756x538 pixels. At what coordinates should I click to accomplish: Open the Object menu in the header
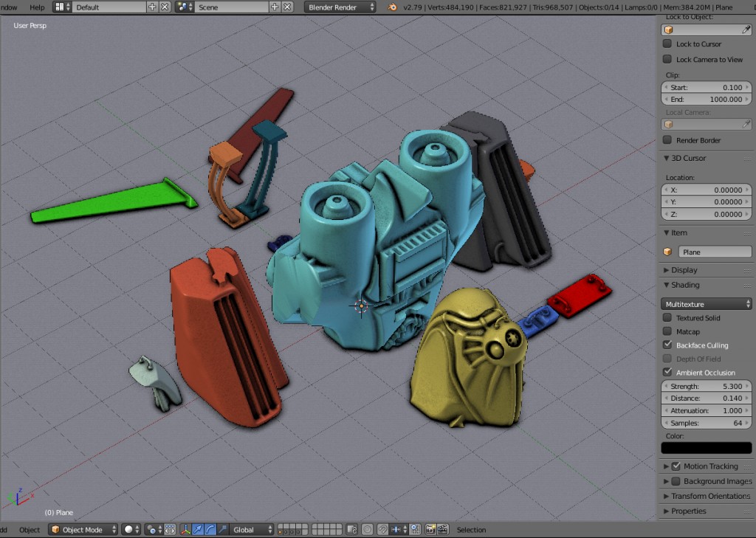tap(29, 529)
